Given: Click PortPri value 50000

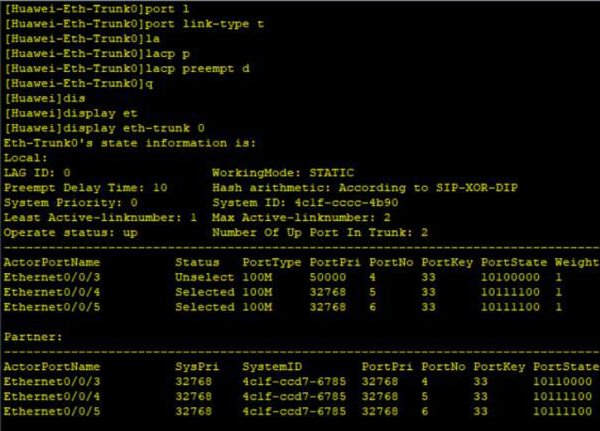Looking at the screenshot, I should coord(328,277).
